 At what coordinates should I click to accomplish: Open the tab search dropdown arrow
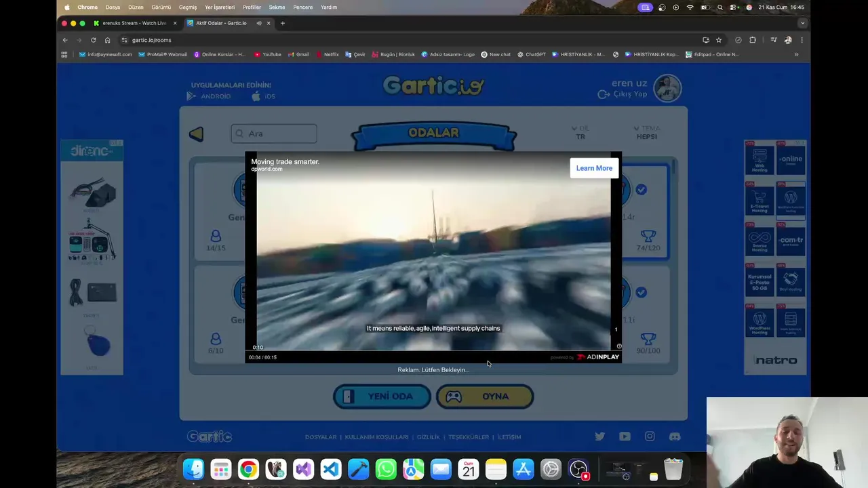pyautogui.click(x=803, y=23)
